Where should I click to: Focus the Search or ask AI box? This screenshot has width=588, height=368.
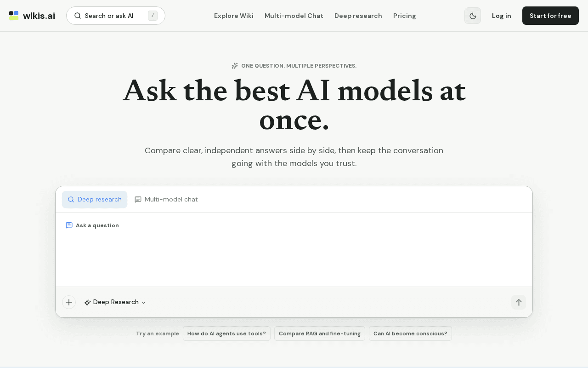[x=116, y=16]
